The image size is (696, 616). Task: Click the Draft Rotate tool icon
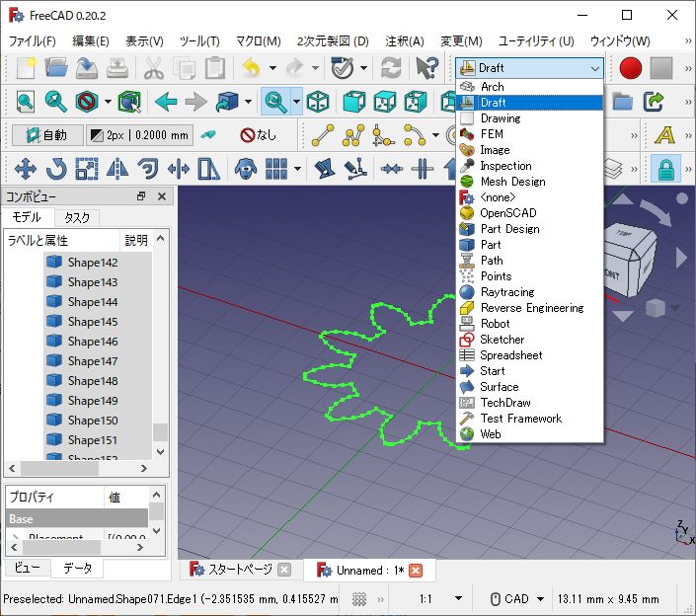[x=56, y=169]
